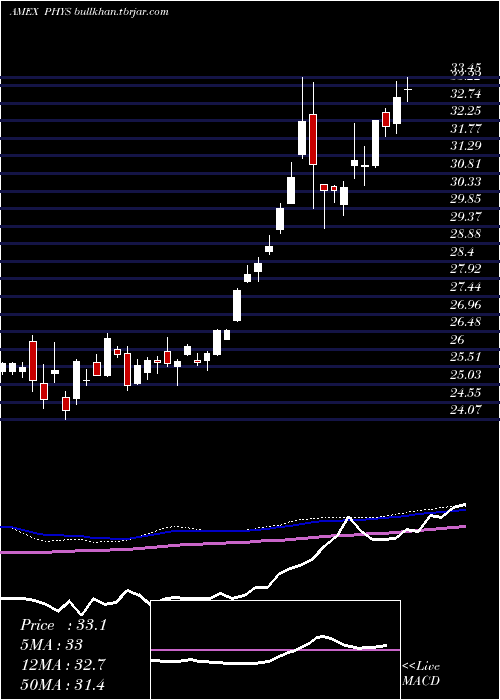The height and width of the screenshot is (700, 500).
Task: Click the 31.29 price axis label
Action: click(466, 146)
